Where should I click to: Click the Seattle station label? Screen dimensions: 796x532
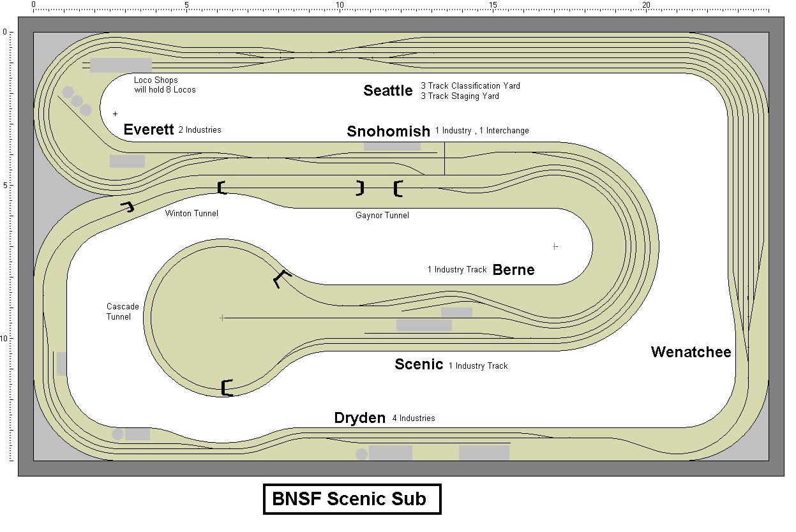coord(388,91)
